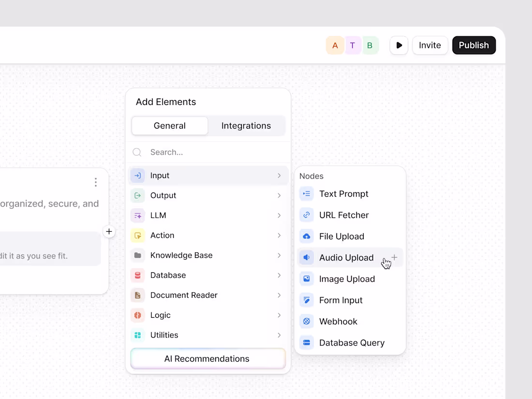This screenshot has width=532, height=399.
Task: Switch to the Integrations tab
Action: pyautogui.click(x=246, y=125)
